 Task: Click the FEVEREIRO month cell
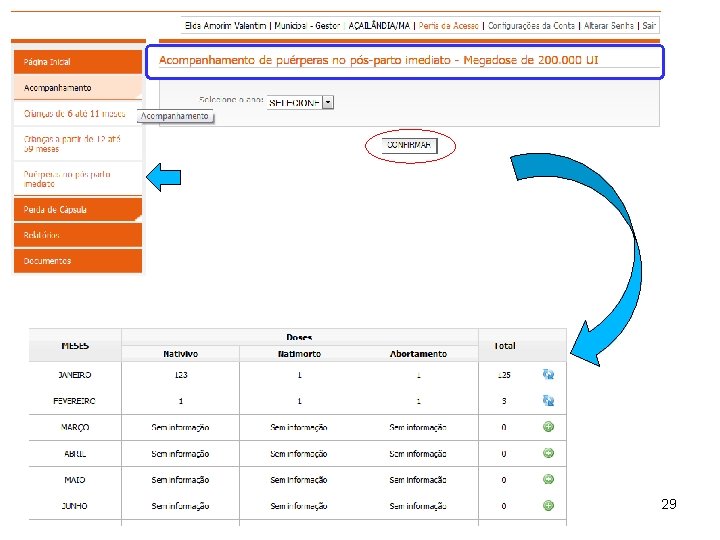point(75,401)
